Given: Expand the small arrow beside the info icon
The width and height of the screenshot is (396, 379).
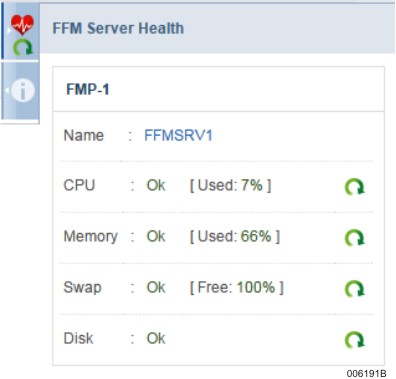Looking at the screenshot, I should click(x=7, y=90).
